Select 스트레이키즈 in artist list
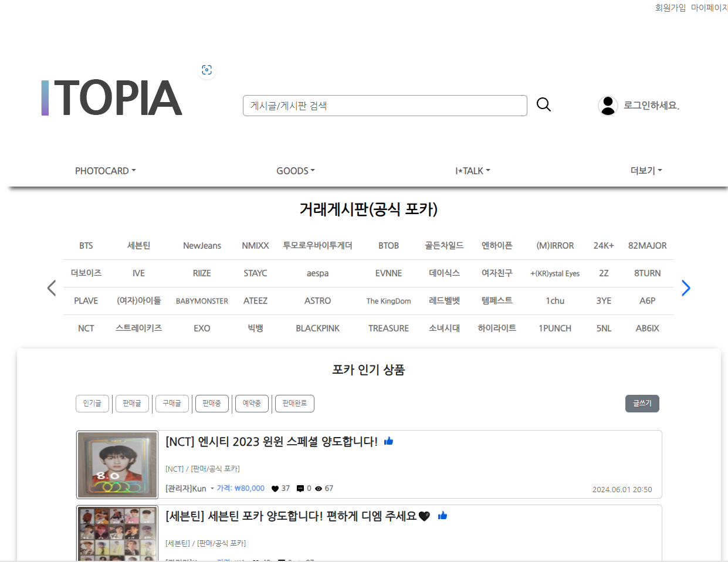This screenshot has height=562, width=728. [x=138, y=329]
